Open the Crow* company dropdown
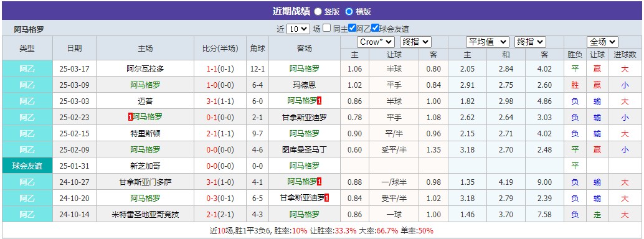The image size is (644, 239). (x=376, y=42)
